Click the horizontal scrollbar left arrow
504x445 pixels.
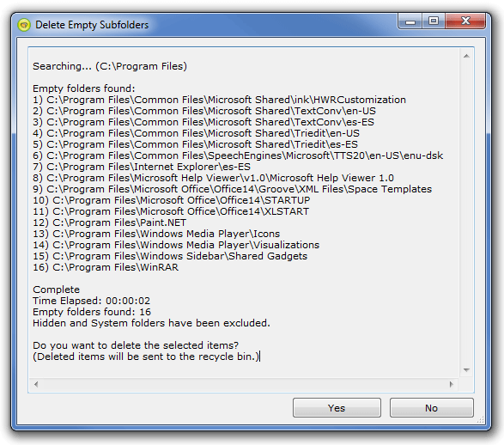click(36, 384)
